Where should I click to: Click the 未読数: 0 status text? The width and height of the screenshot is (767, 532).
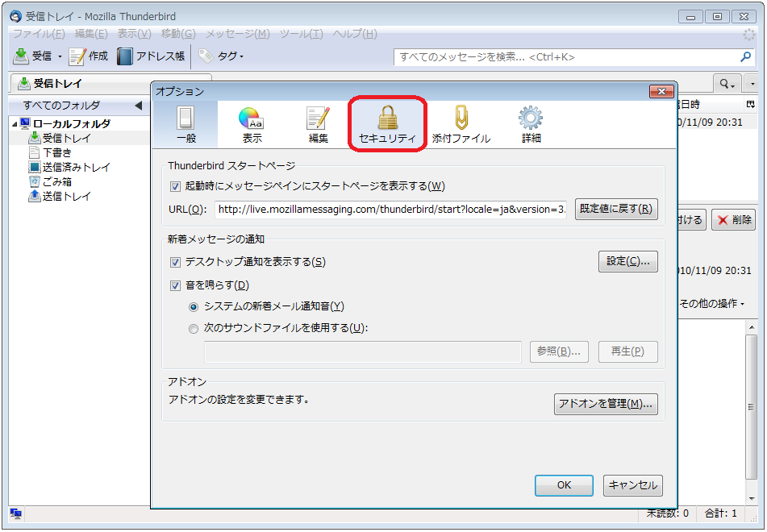pos(667,513)
